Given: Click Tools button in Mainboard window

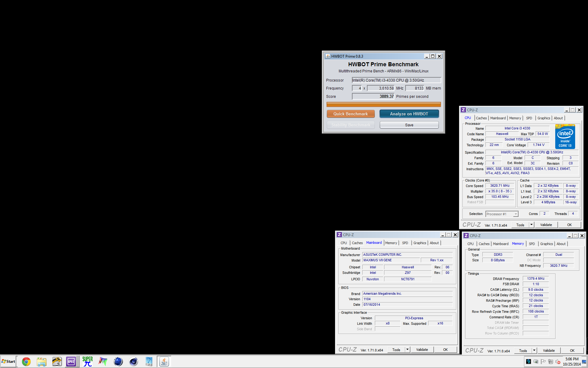Looking at the screenshot, I should (396, 350).
